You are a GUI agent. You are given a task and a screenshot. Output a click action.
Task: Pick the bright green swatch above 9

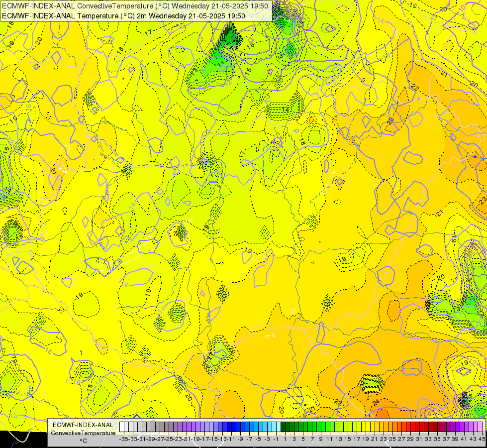(319, 427)
